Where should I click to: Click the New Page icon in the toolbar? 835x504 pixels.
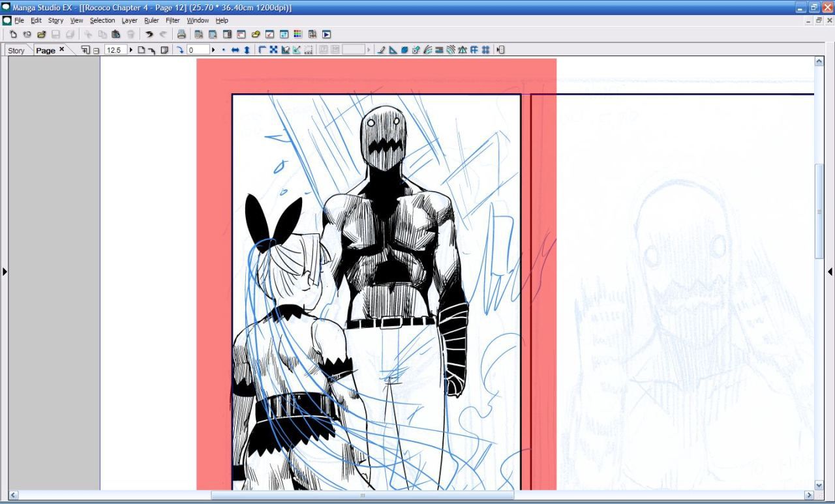[x=13, y=35]
